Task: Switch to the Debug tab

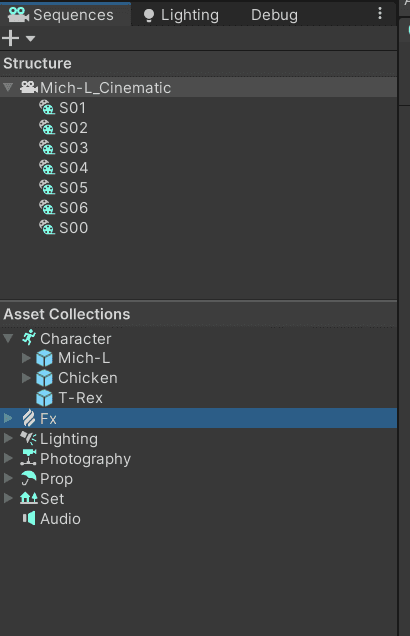Action: tap(274, 15)
